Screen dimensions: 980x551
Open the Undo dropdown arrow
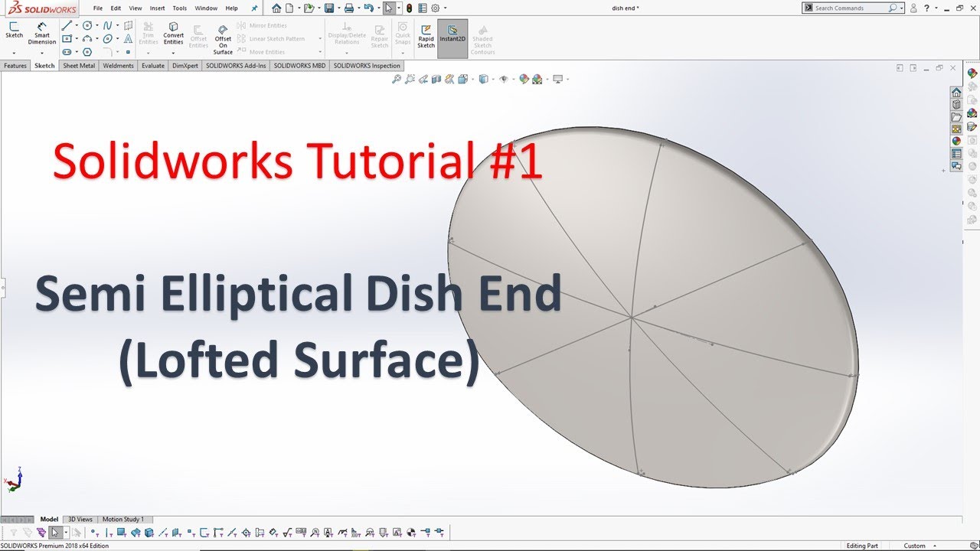coord(378,8)
